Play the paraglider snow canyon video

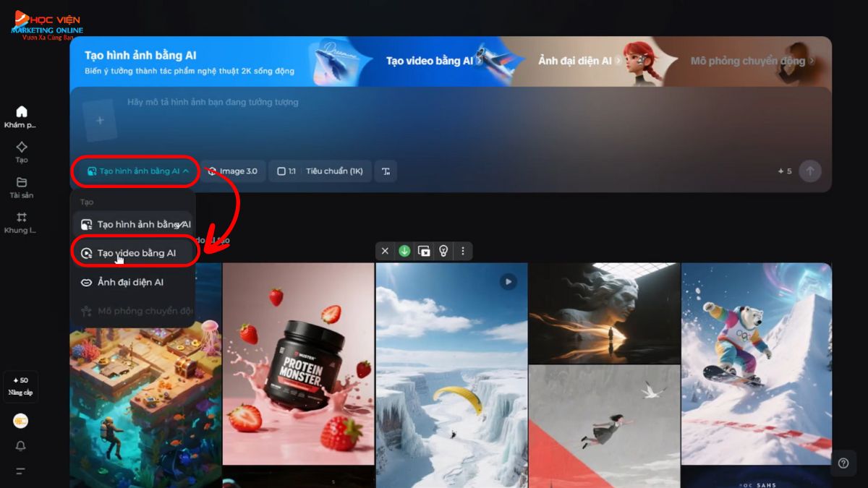[x=509, y=281]
